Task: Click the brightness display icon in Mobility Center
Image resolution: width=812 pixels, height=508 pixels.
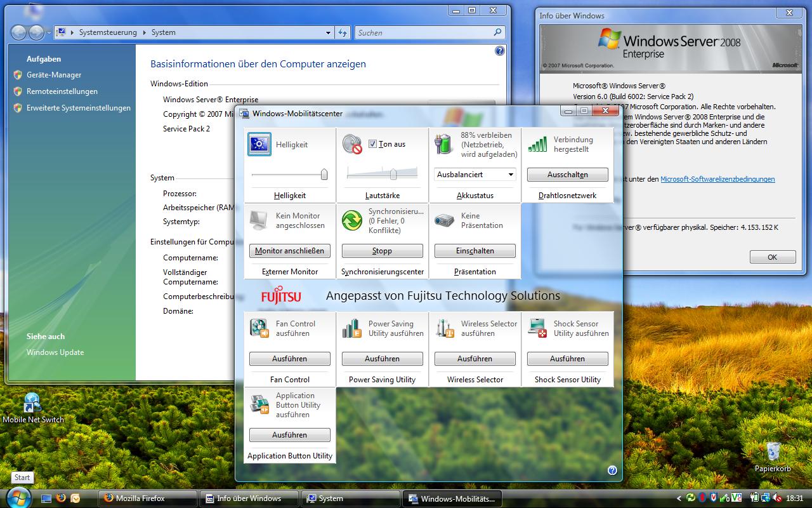Action: [259, 144]
